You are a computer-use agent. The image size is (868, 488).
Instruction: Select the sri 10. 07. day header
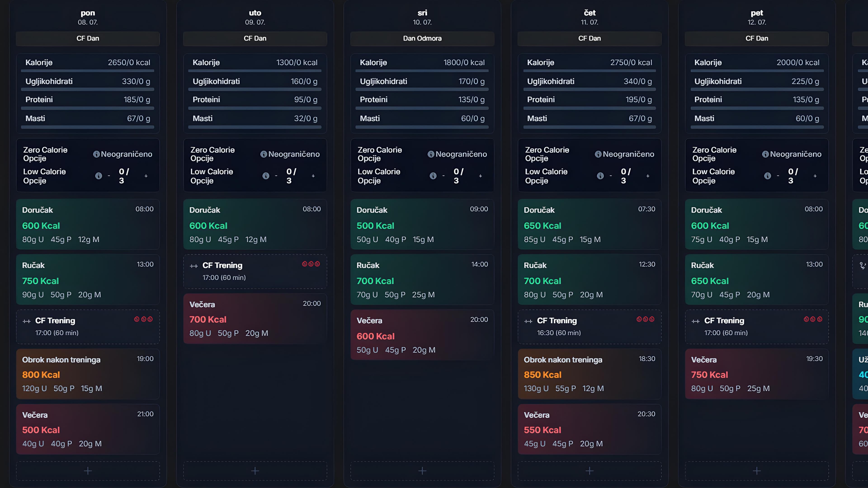[x=422, y=17]
